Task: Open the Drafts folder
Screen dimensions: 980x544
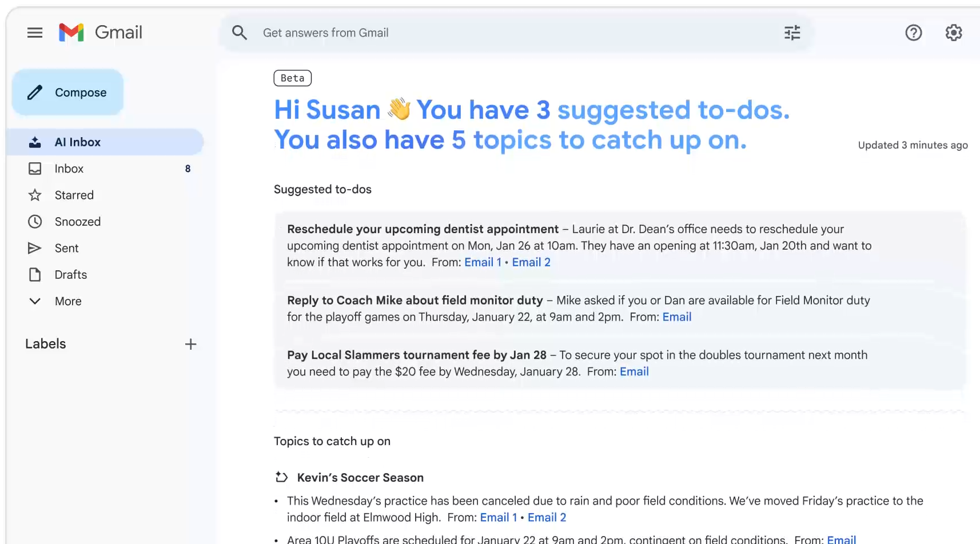Action: pyautogui.click(x=70, y=275)
